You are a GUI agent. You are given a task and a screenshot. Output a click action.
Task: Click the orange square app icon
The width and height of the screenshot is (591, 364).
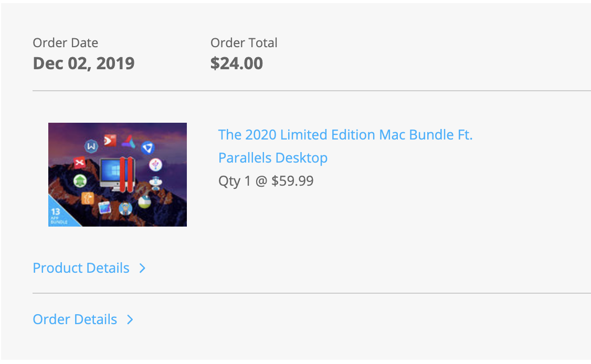(88, 198)
